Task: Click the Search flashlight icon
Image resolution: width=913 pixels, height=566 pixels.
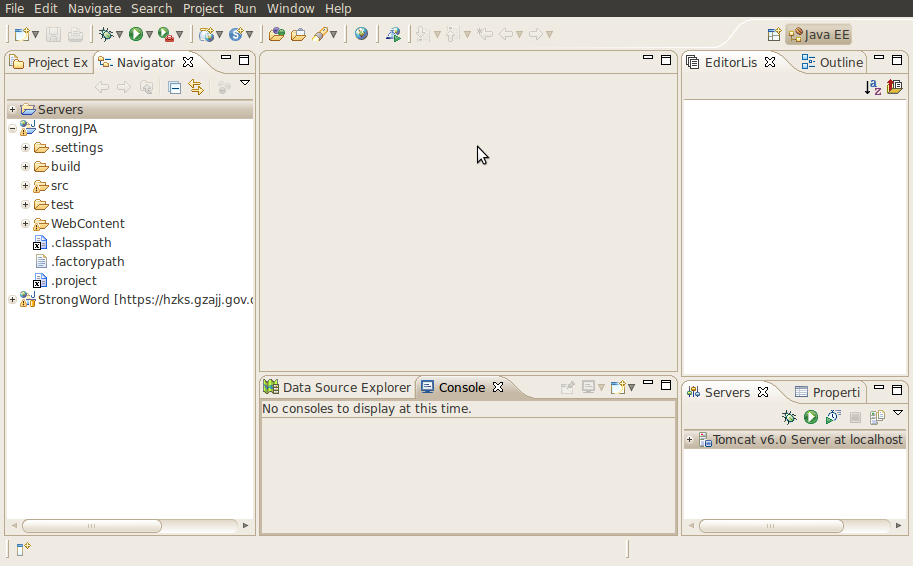Action: (x=320, y=34)
